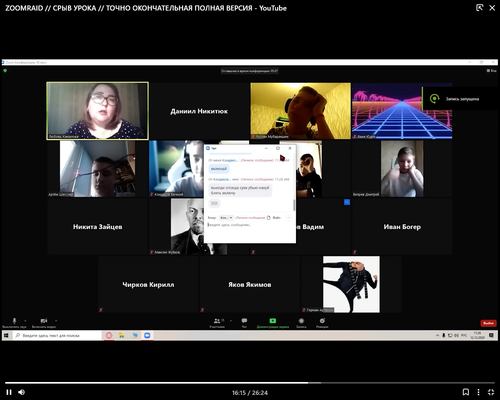This screenshot has width=500, height=400.
Task: Click the red Leave button in Zoom
Action: [489, 323]
